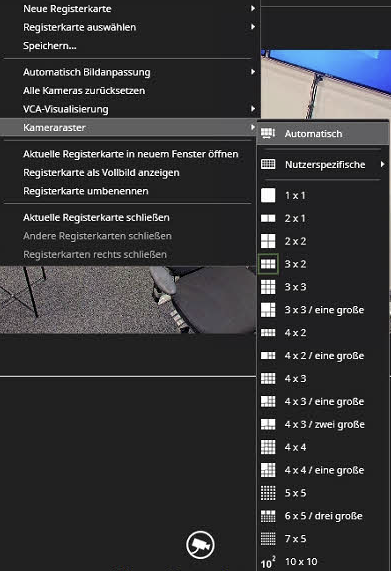Image resolution: width=391 pixels, height=571 pixels.
Task: Choose Registerkarte als Vollbild anzeigen
Action: coord(129,173)
